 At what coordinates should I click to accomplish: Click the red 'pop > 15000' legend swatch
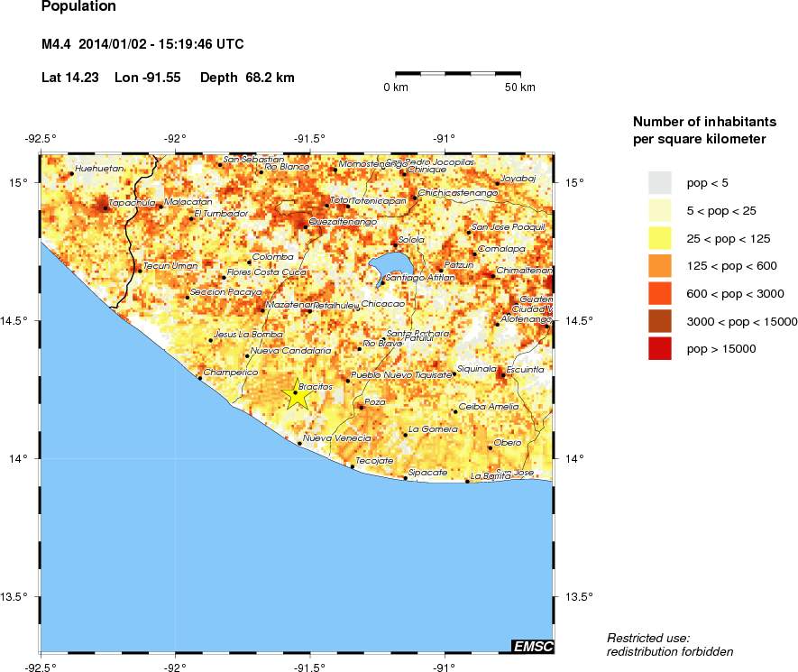point(661,348)
